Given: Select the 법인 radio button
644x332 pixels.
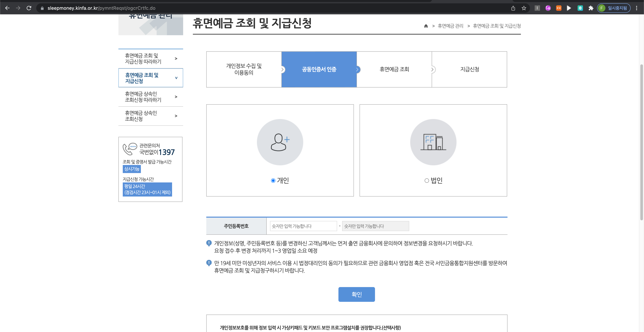Looking at the screenshot, I should tap(426, 180).
